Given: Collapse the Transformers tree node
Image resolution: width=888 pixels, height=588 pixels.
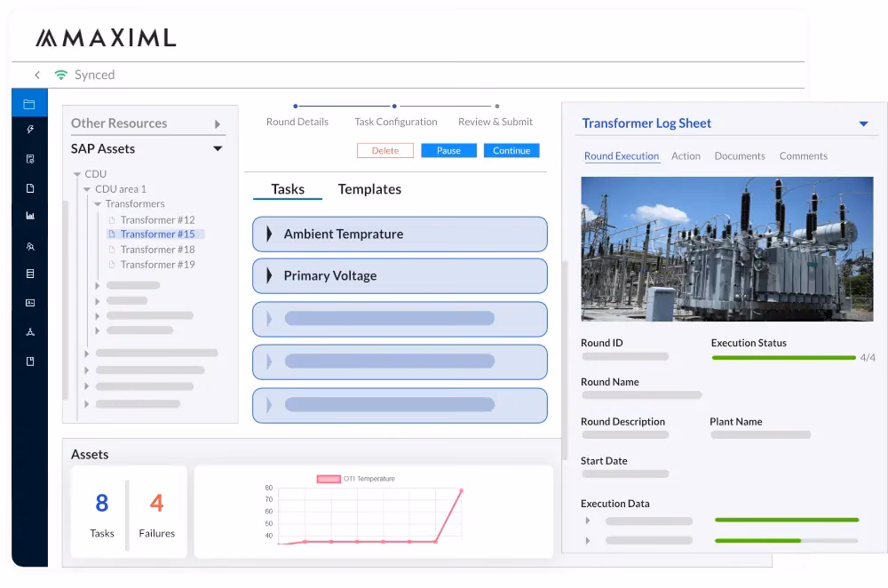Looking at the screenshot, I should pos(98,204).
